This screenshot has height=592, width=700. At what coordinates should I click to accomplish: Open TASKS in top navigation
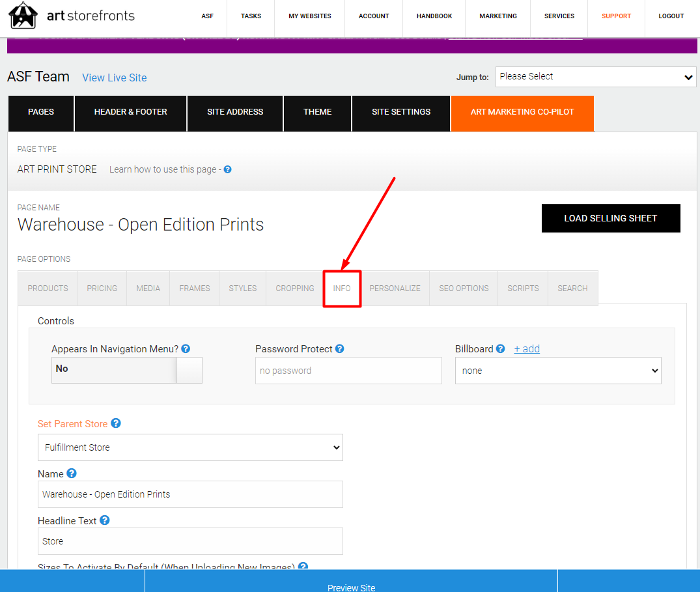click(251, 16)
